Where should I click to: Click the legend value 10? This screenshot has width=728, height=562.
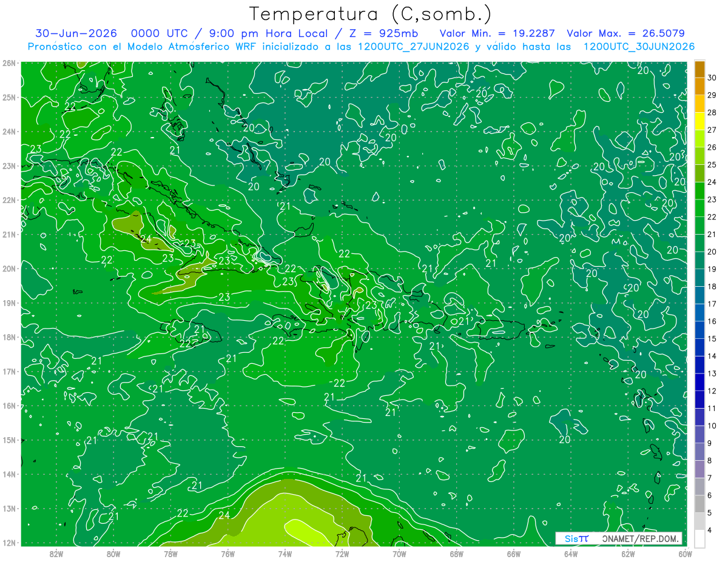[712, 426]
